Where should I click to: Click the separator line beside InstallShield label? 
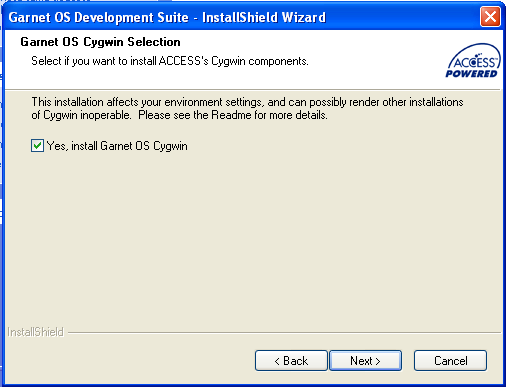(x=284, y=332)
